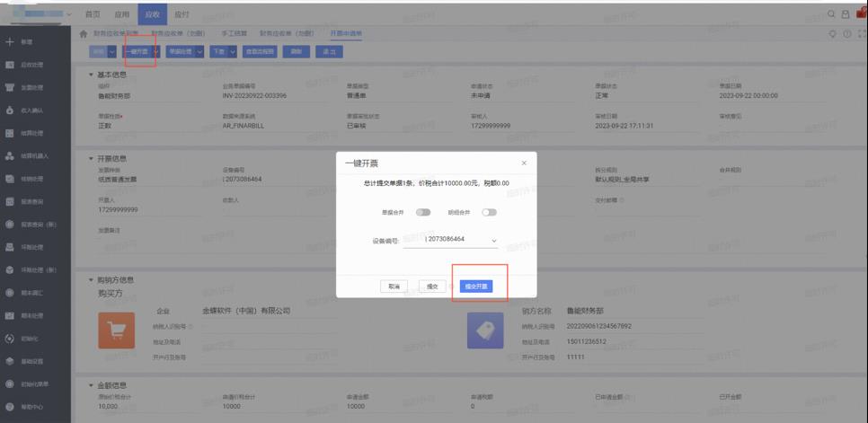Click the 一键开票 toolbar button
The height and width of the screenshot is (423, 868).
tap(137, 51)
